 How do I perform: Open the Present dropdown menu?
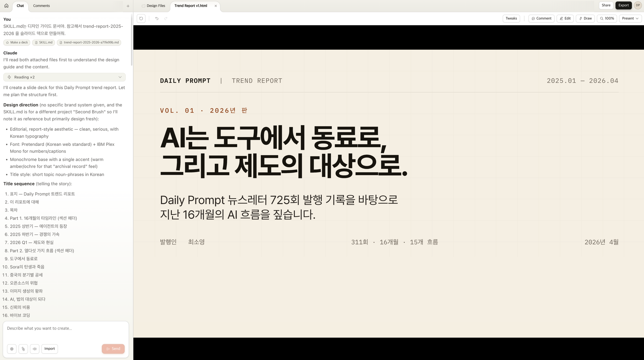pyautogui.click(x=630, y=18)
